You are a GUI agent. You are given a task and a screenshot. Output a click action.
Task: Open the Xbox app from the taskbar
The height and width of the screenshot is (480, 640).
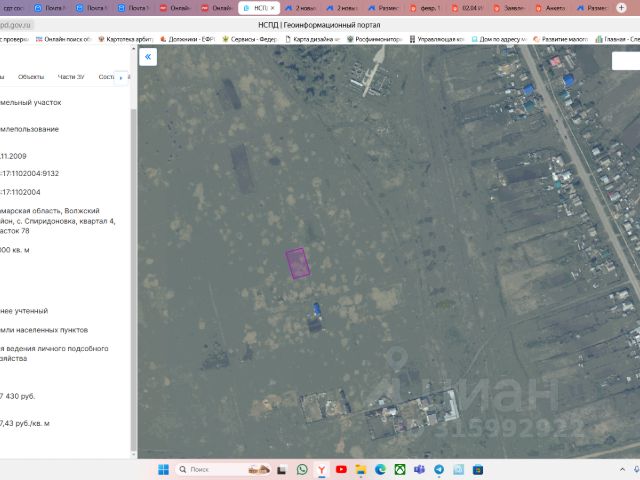coord(400,469)
